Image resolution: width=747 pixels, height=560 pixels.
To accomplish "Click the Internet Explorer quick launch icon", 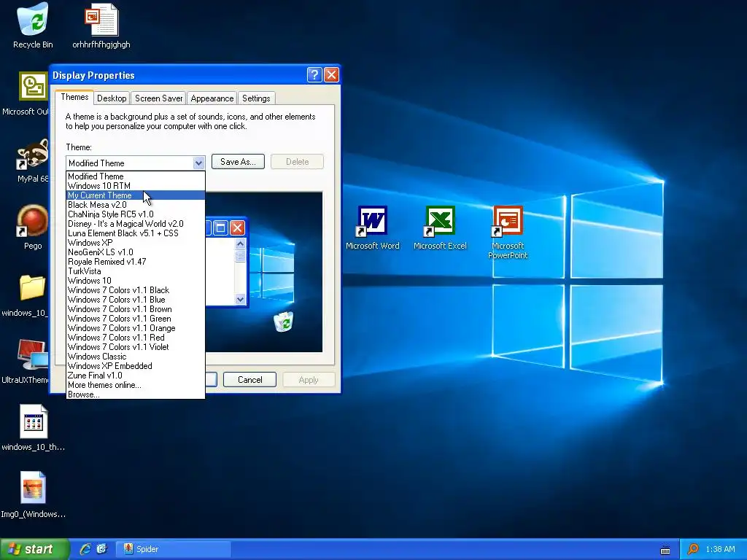I will 85,549.
